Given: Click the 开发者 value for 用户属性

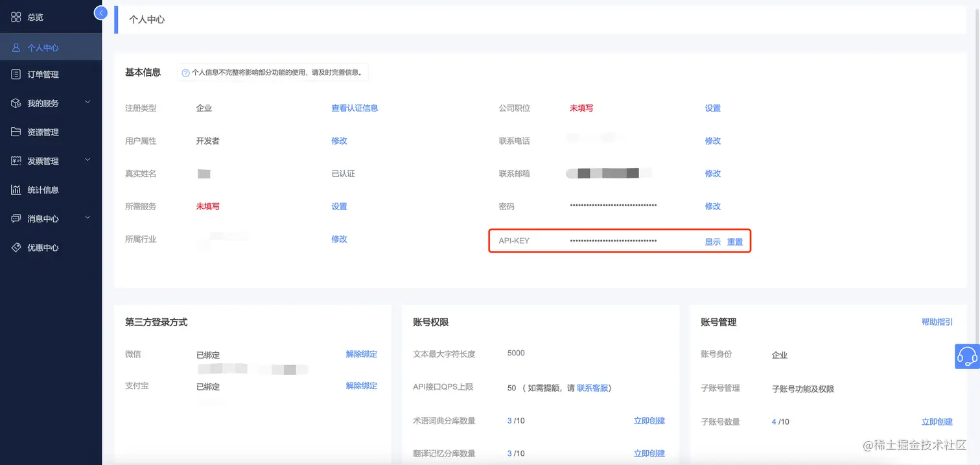Looking at the screenshot, I should [x=208, y=141].
